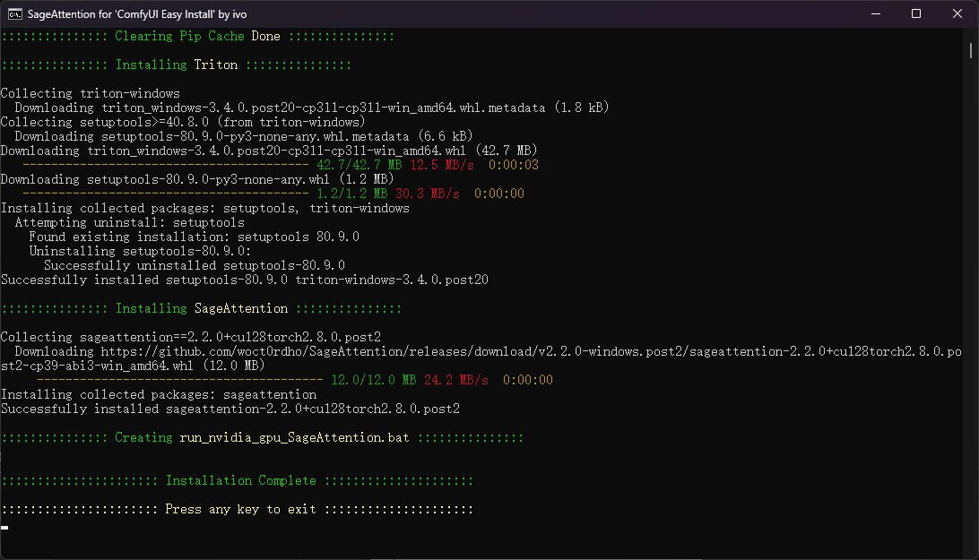The width and height of the screenshot is (979, 560).
Task: Click the blinking cursor at the bottom prompt
Action: point(4,527)
